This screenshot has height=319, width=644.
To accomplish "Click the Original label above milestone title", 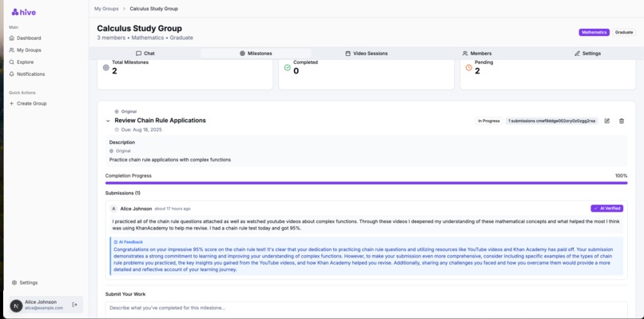I will click(x=129, y=111).
